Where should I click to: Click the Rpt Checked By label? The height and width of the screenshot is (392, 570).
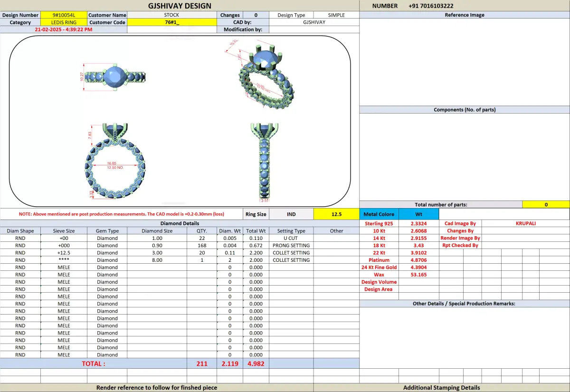coord(460,245)
